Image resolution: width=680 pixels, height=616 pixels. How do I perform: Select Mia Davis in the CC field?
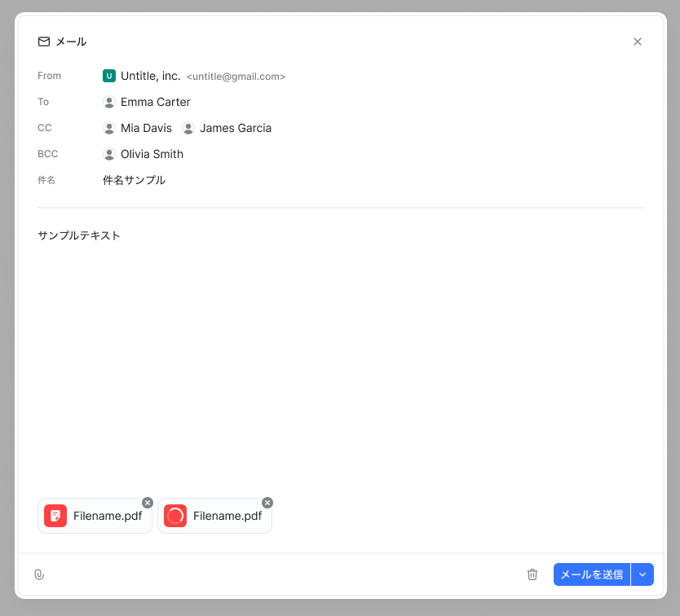(x=138, y=128)
